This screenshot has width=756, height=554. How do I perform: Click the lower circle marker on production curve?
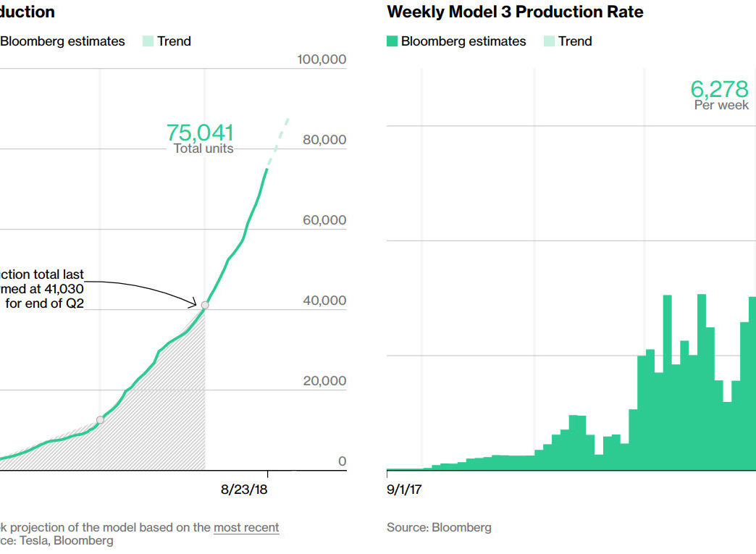pyautogui.click(x=100, y=420)
